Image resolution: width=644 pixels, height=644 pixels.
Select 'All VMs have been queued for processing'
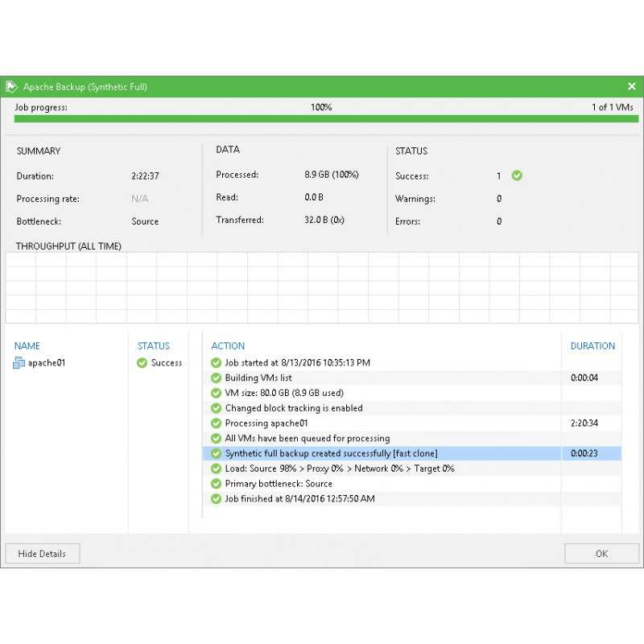[x=412, y=438]
